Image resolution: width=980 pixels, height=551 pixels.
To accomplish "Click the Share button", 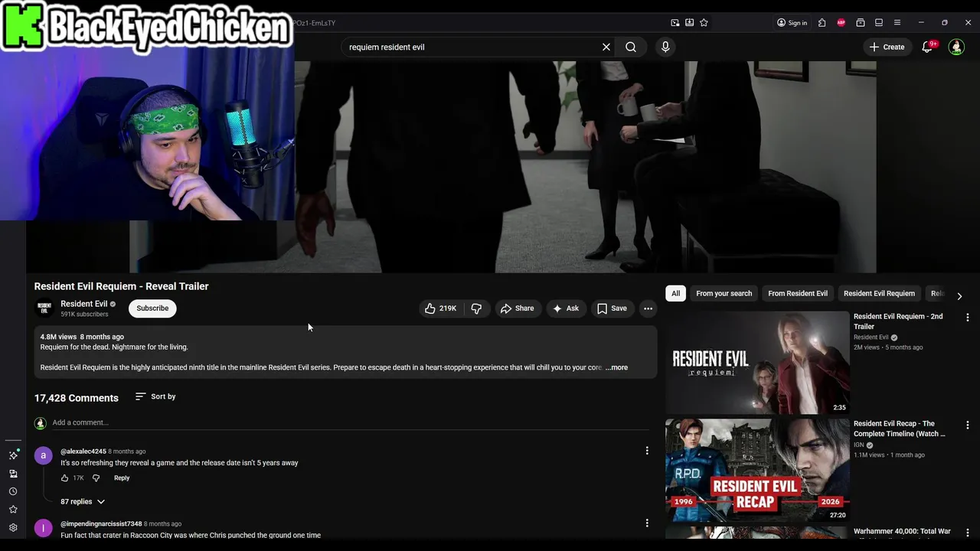I will (x=517, y=308).
